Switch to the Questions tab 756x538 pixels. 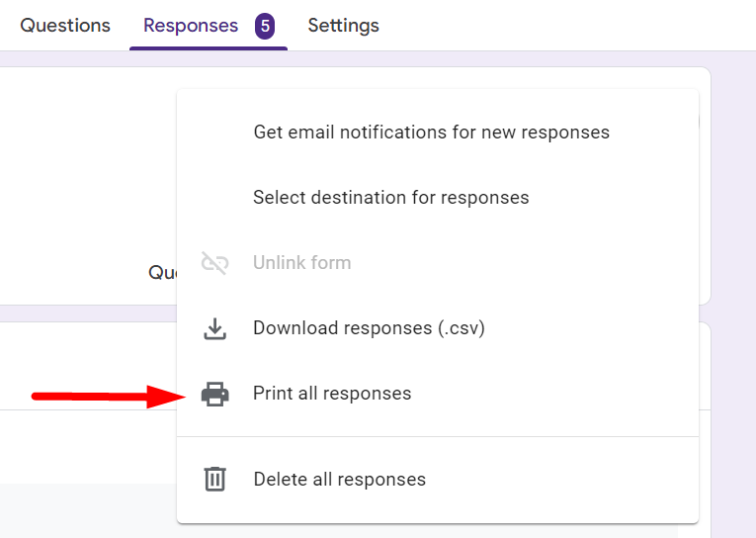[65, 26]
